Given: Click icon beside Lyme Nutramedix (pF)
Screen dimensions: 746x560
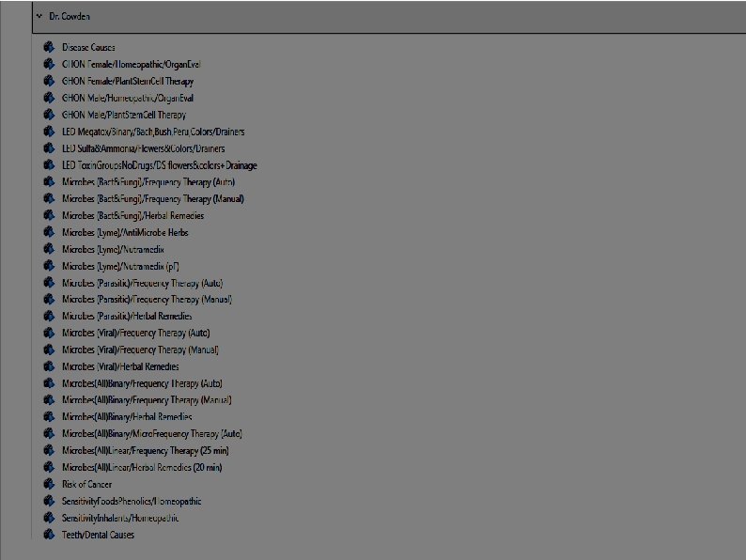Looking at the screenshot, I should (49, 266).
